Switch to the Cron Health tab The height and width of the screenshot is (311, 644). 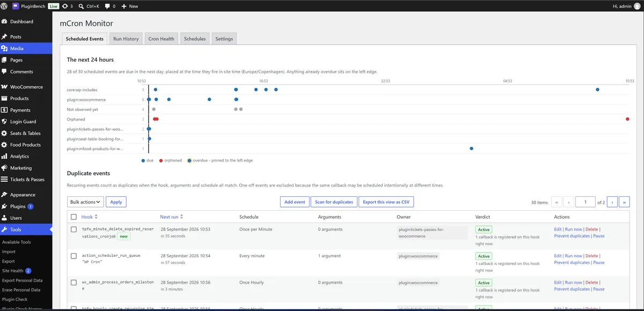coord(162,39)
